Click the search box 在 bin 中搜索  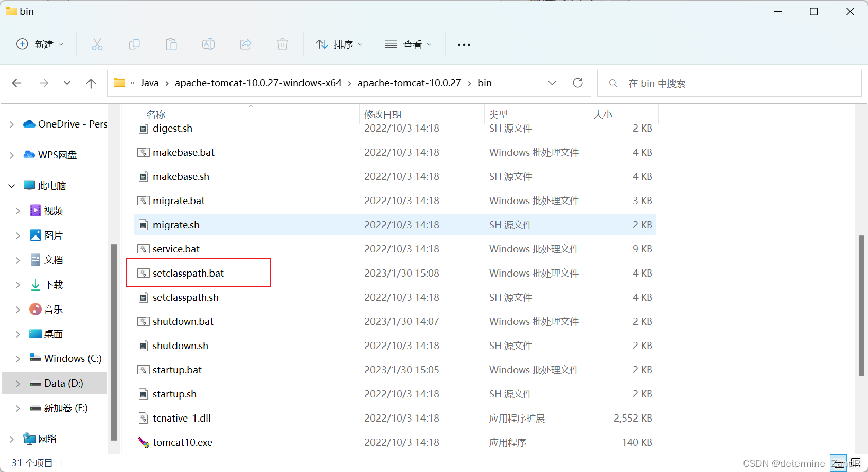(x=729, y=83)
